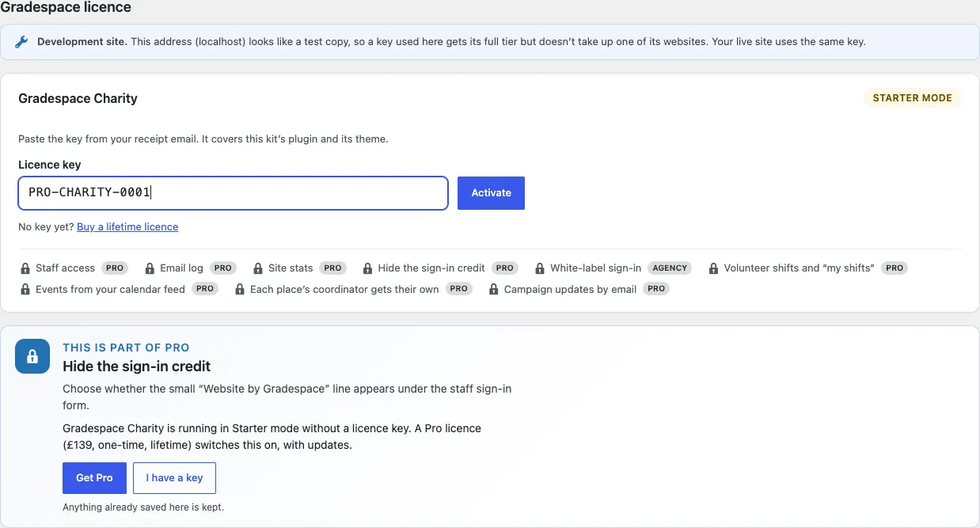Click the Development site bold text
Viewport: 980px width, 528px height.
pos(82,42)
